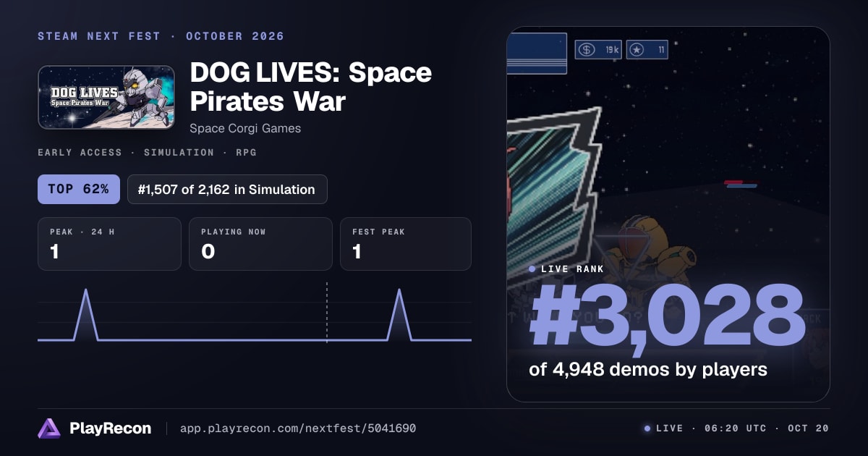Click the EARLY ACCESS · SIMULATION · RPG tags line
The image size is (868, 456).
pos(147,153)
